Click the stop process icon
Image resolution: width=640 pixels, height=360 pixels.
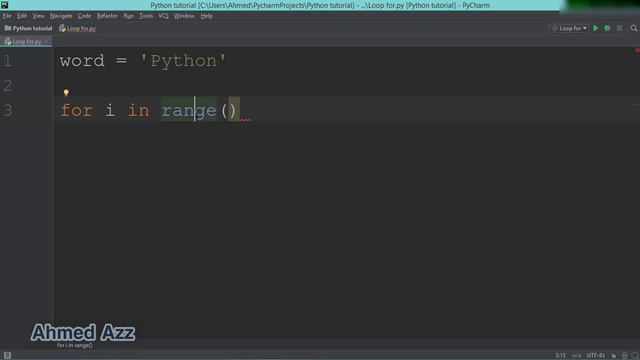[620, 28]
